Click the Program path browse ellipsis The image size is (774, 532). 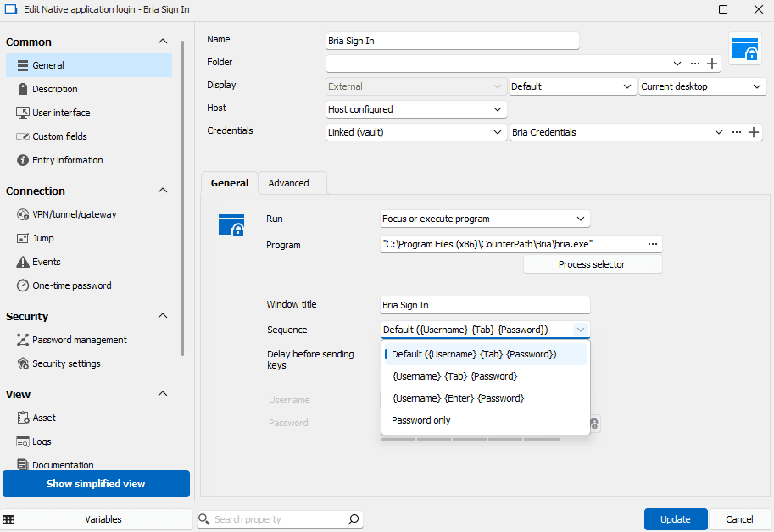652,244
